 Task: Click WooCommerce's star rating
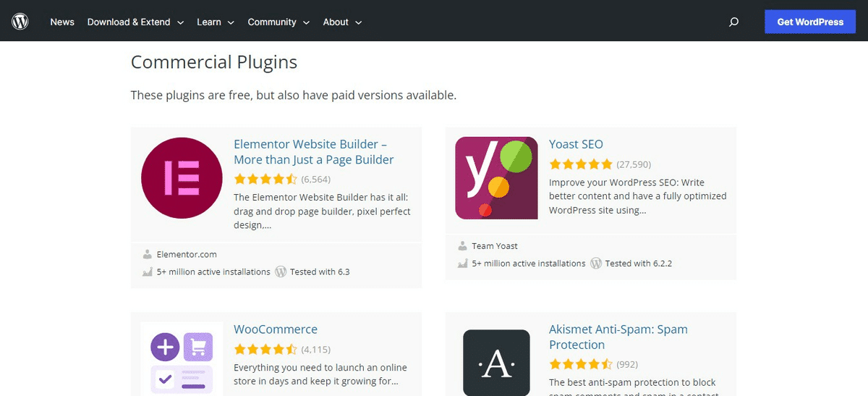[x=265, y=349]
